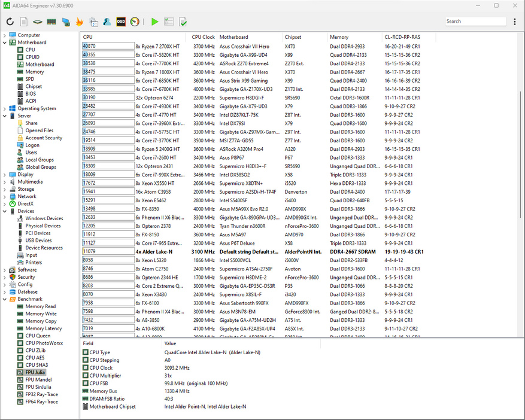
Task: Click the Refresh toolbar icon
Action: pyautogui.click(x=10, y=22)
